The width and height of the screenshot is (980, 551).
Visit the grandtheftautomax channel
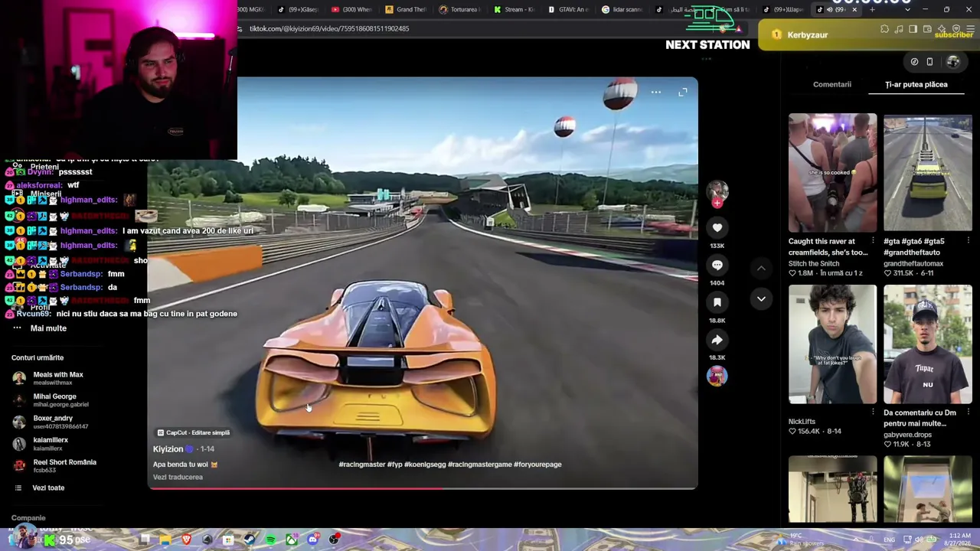tap(913, 263)
